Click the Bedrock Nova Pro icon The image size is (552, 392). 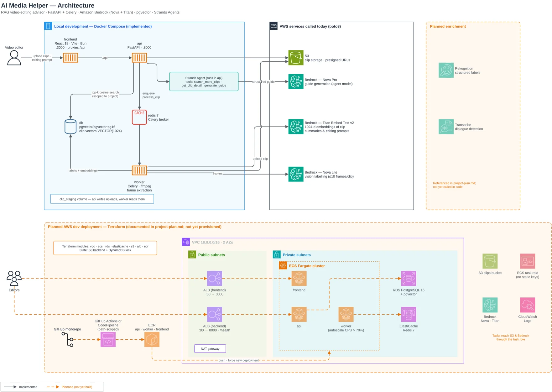click(296, 81)
